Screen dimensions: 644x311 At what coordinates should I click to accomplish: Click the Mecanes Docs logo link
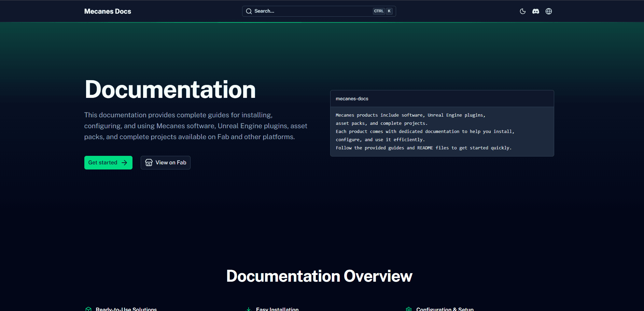tap(108, 11)
